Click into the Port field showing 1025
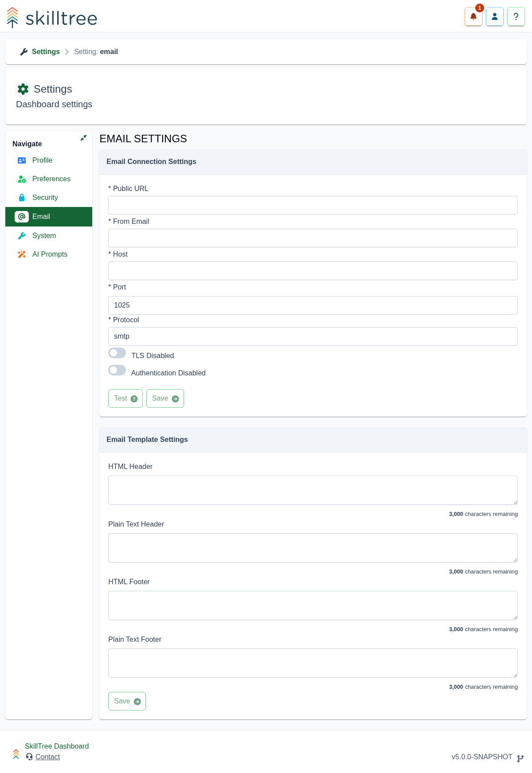532x773 pixels. 313,305
